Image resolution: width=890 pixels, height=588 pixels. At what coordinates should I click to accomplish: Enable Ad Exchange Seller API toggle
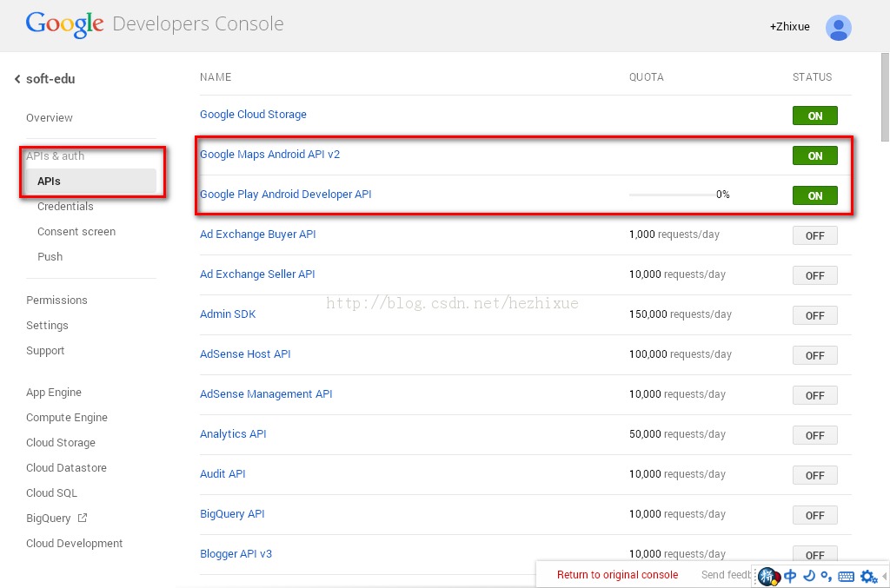(814, 275)
